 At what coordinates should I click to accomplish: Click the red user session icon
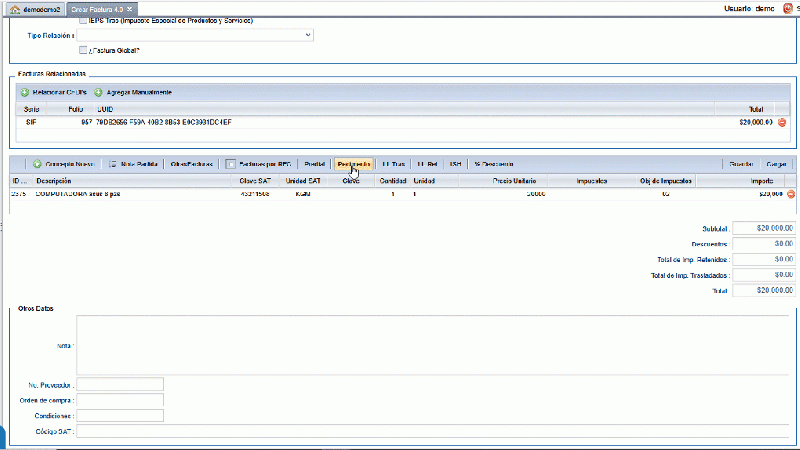coord(790,8)
